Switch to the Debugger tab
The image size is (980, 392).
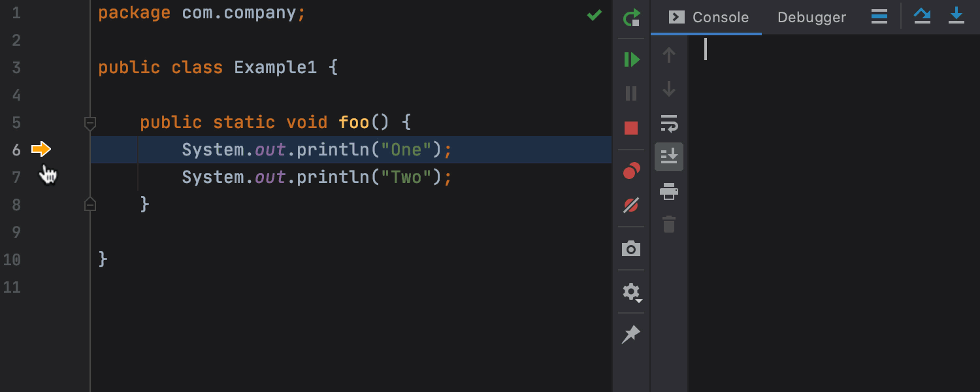click(x=811, y=17)
